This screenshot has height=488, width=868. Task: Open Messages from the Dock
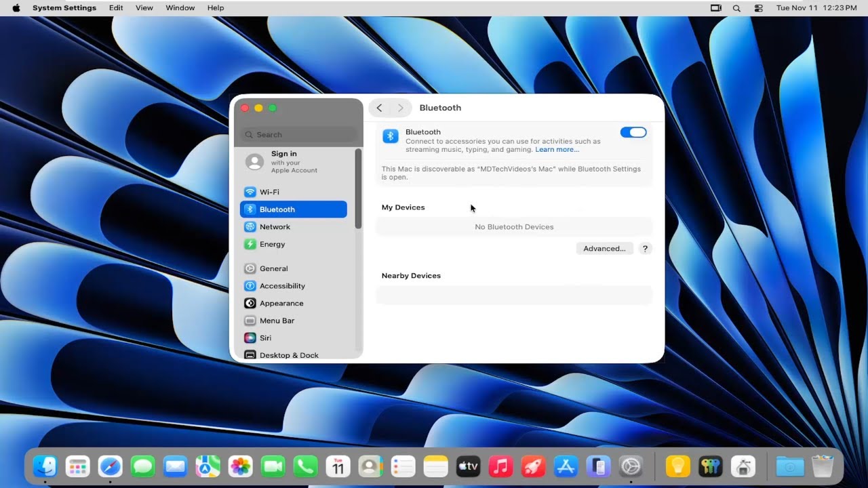pyautogui.click(x=143, y=466)
